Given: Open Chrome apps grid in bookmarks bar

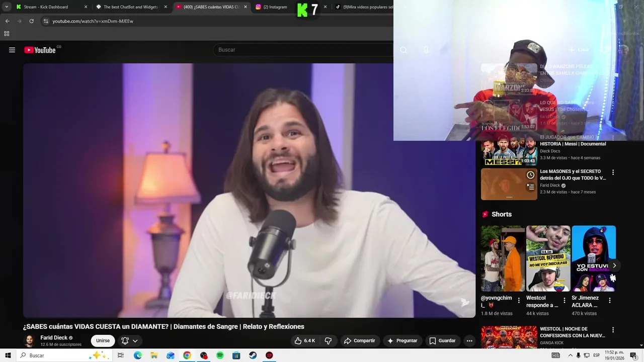Looking at the screenshot, I should click(x=7, y=34).
